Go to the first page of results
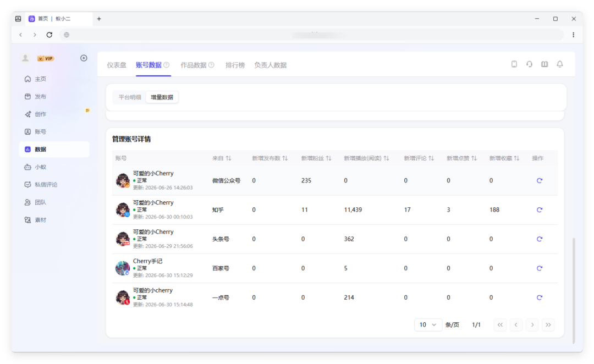 click(500, 324)
